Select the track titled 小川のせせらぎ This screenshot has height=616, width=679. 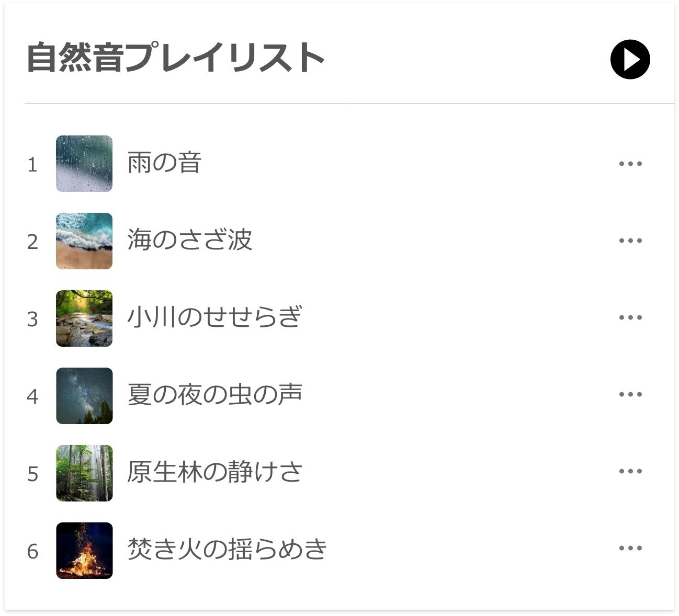214,317
